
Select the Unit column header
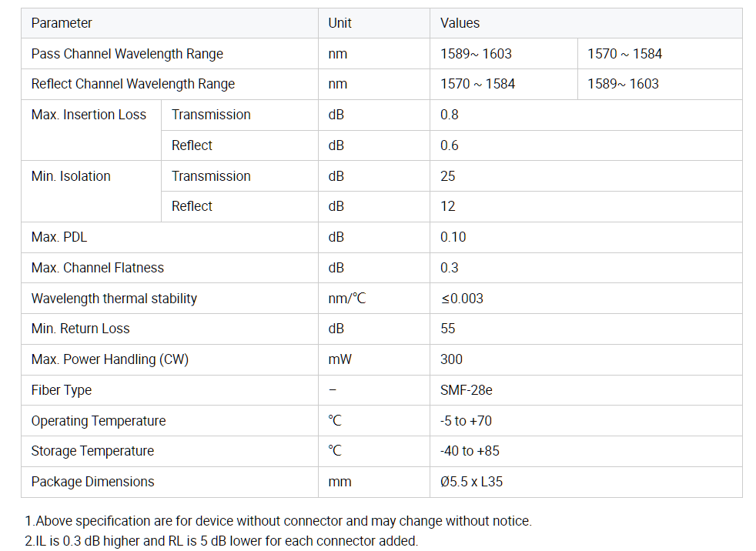tap(340, 23)
